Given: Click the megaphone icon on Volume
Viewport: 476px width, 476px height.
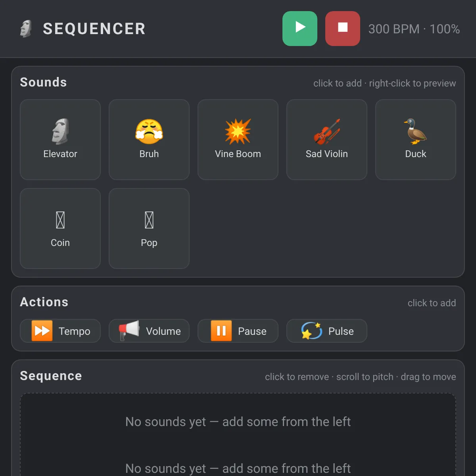Looking at the screenshot, I should tap(129, 331).
